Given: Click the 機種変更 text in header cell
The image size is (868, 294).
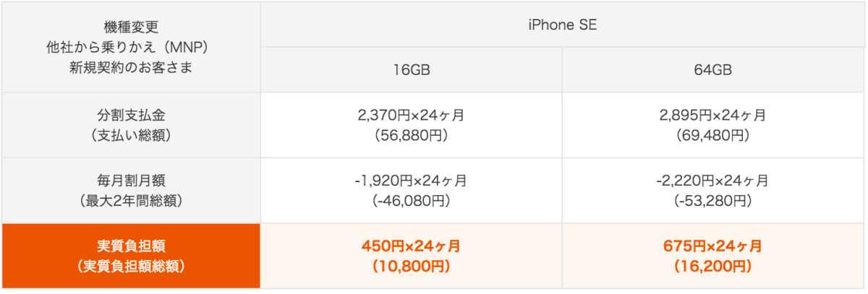Looking at the screenshot, I should 130,28.
